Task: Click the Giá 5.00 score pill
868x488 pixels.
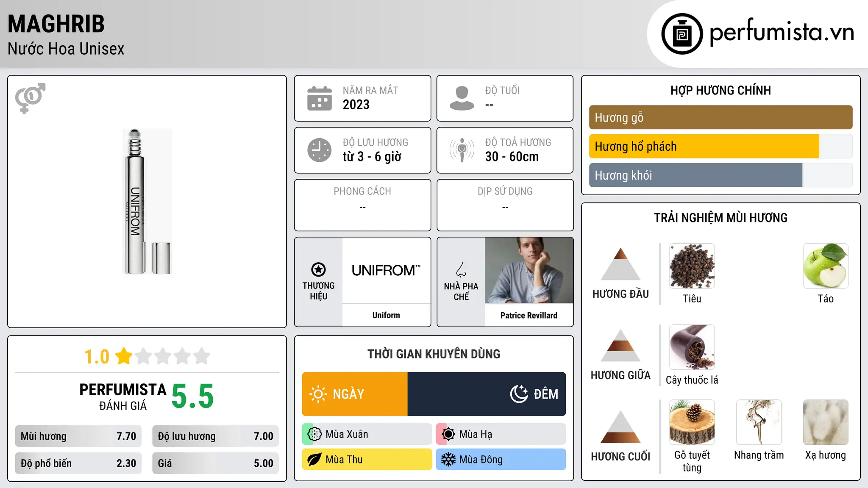Action: click(x=216, y=463)
